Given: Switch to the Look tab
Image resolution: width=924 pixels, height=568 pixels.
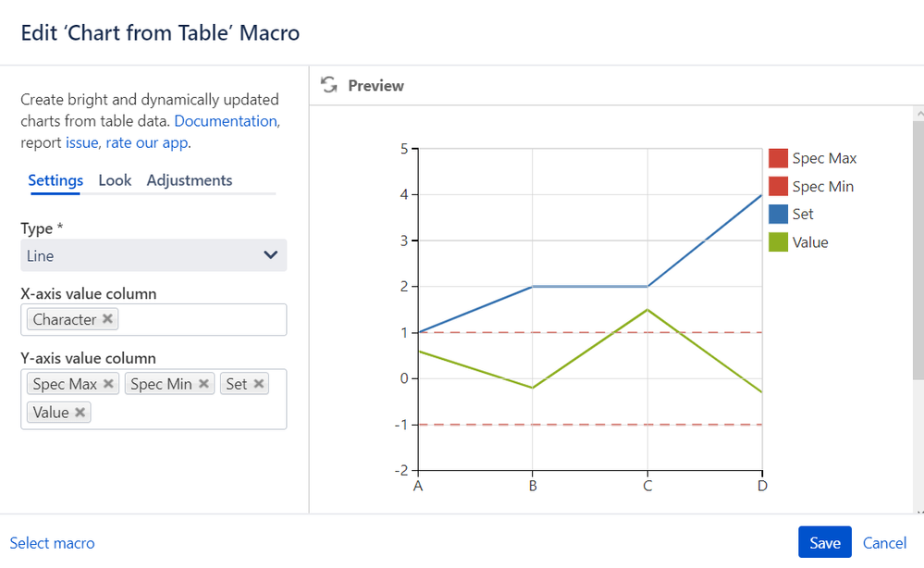Looking at the screenshot, I should pos(115,180).
